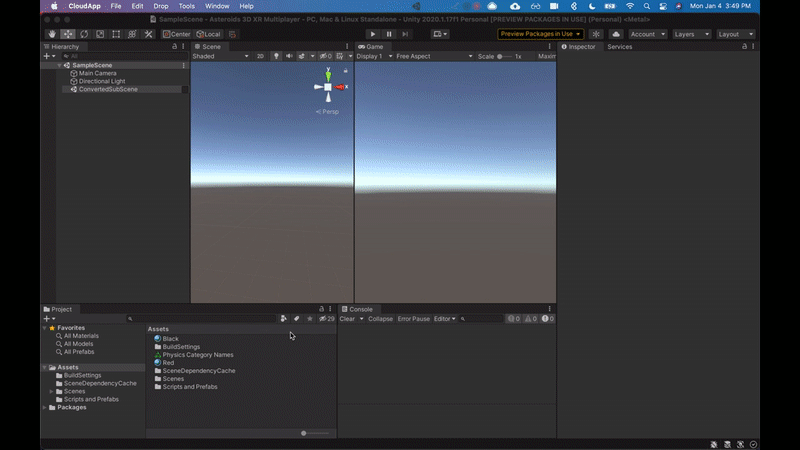
Task: Open the Cloud services icon
Action: pyautogui.click(x=616, y=34)
